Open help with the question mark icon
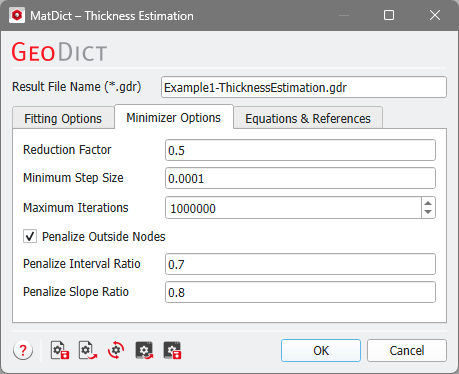459x374 pixels. (x=23, y=350)
